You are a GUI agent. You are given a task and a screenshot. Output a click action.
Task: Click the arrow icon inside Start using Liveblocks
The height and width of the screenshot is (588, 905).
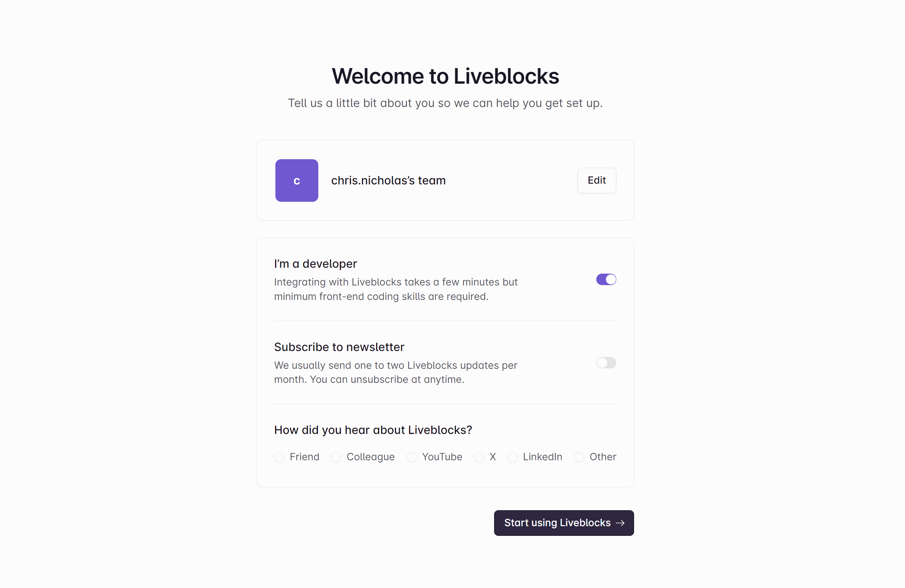pos(620,522)
